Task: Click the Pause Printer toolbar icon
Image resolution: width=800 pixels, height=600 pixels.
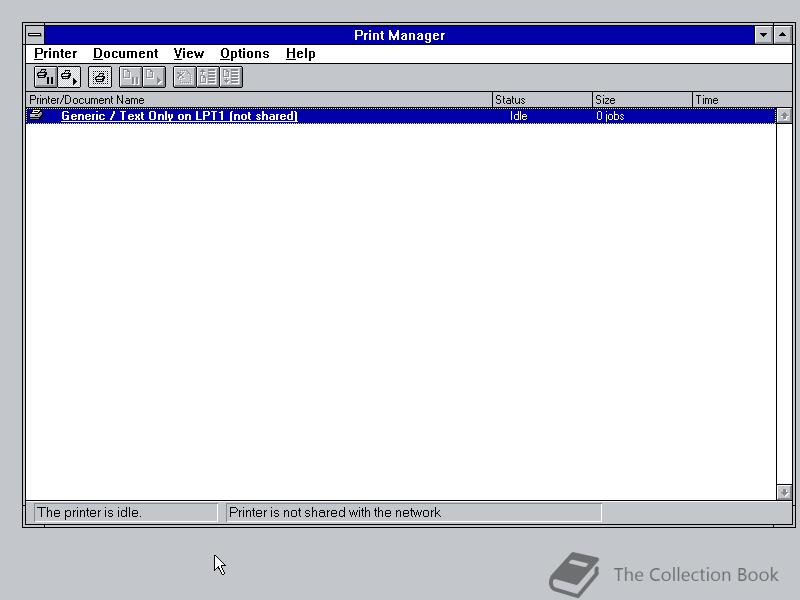Action: [x=45, y=77]
